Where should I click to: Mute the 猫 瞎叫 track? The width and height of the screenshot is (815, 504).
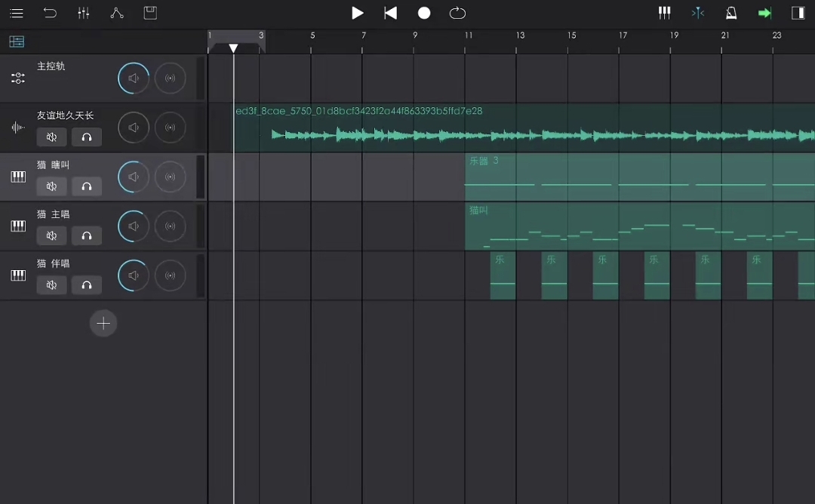[x=51, y=186]
